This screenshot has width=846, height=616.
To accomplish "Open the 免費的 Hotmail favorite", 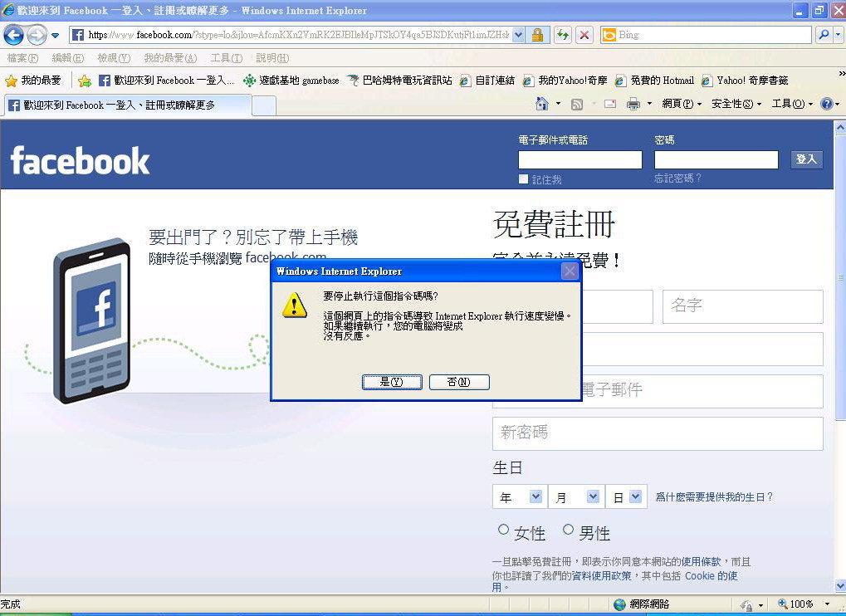I will (x=654, y=81).
